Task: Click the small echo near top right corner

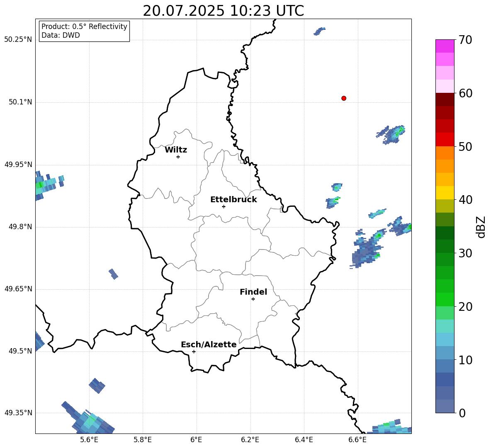Action: coord(319,31)
